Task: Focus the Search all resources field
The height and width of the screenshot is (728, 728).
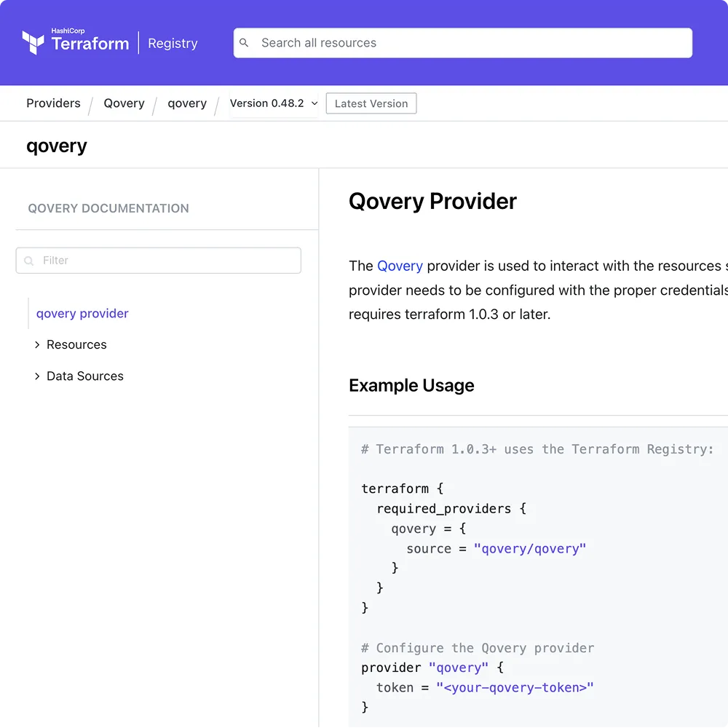Action: [x=462, y=43]
